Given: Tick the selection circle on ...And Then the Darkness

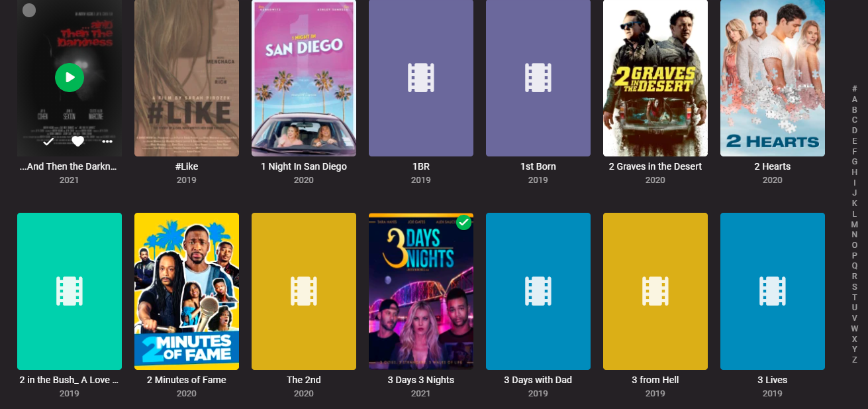Looking at the screenshot, I should point(29,10).
